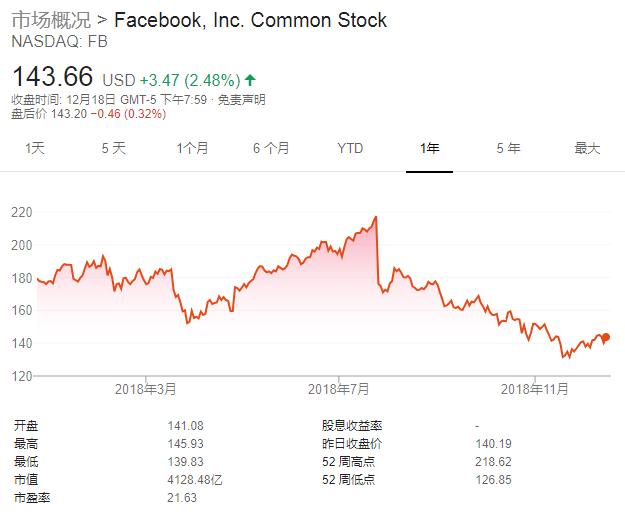Show the 1个月 chart range

[192, 148]
